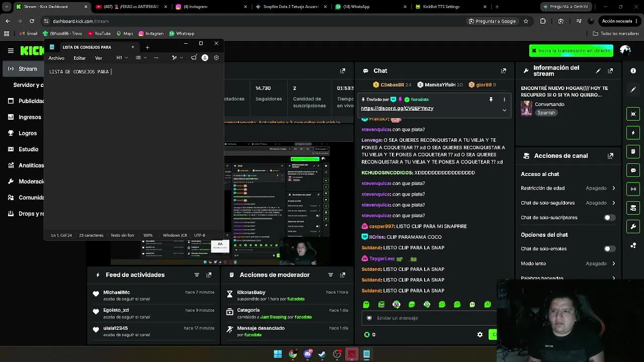Filter the Acciones de moderador list
Viewport: 644px width, 362px height.
(331, 275)
